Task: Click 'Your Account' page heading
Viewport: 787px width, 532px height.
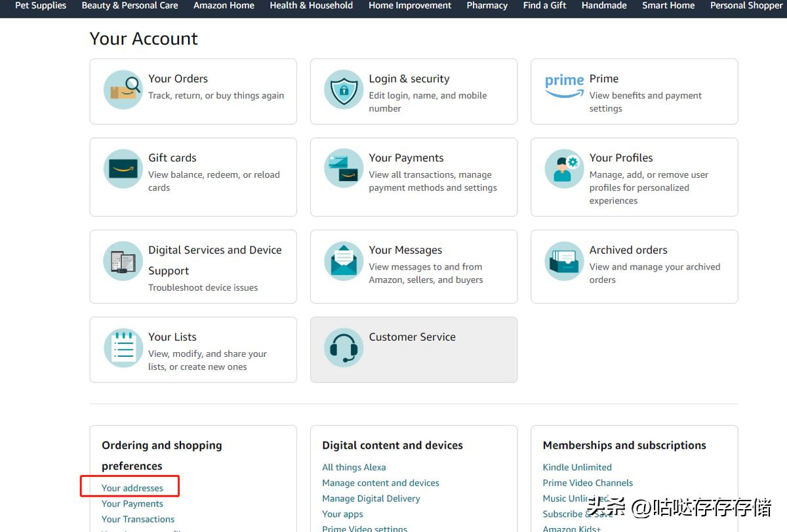Action: (144, 39)
